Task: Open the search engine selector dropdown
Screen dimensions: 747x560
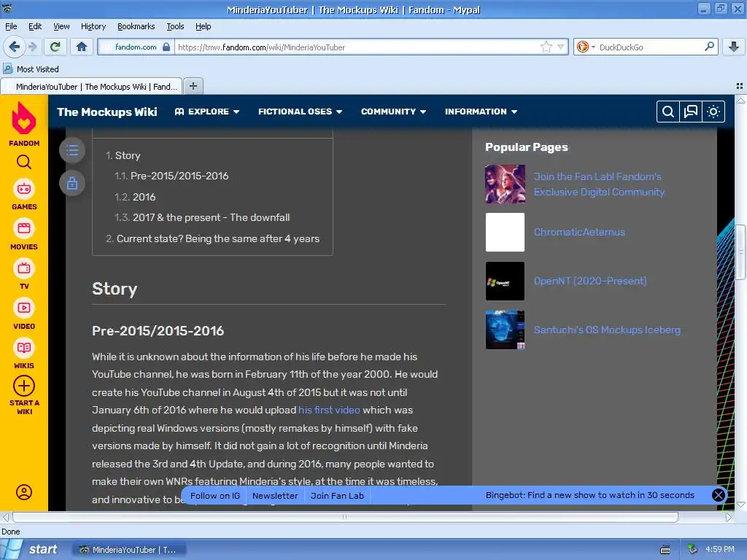Action: tap(586, 47)
